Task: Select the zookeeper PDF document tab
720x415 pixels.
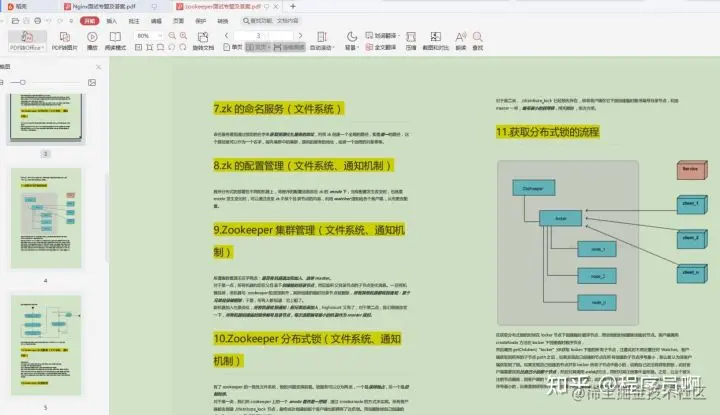Action: coord(223,6)
